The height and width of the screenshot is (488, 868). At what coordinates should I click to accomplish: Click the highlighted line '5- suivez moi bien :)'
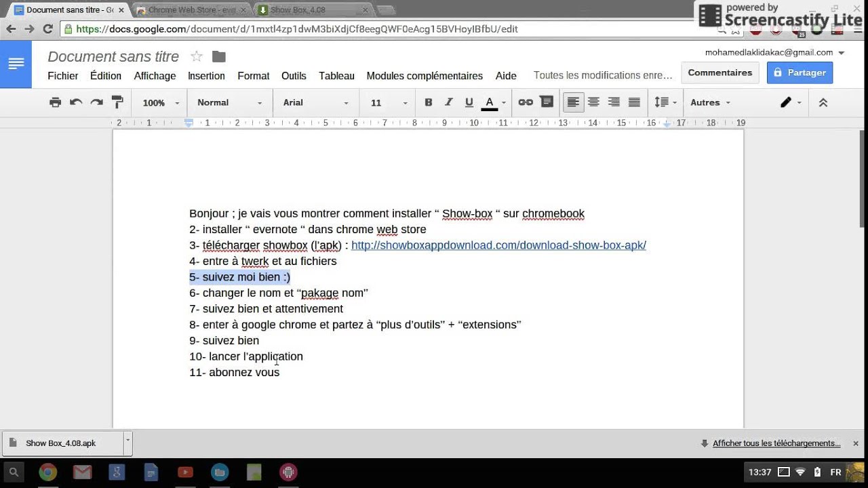[x=240, y=277]
